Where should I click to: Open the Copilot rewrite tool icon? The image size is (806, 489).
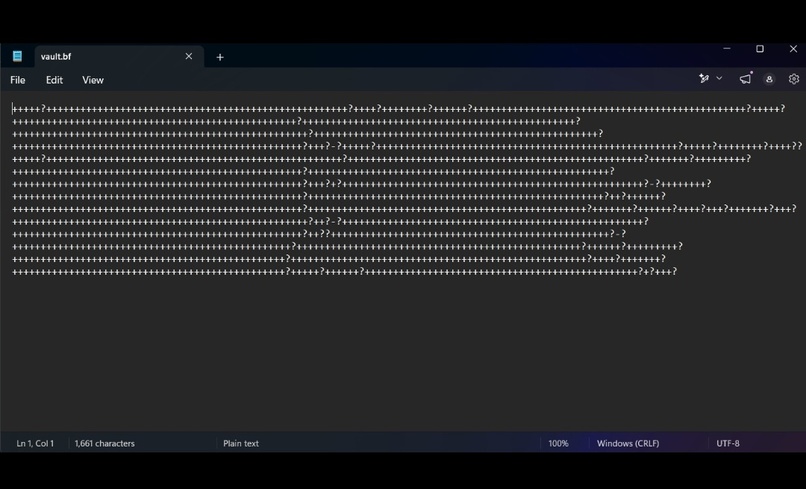coord(704,79)
